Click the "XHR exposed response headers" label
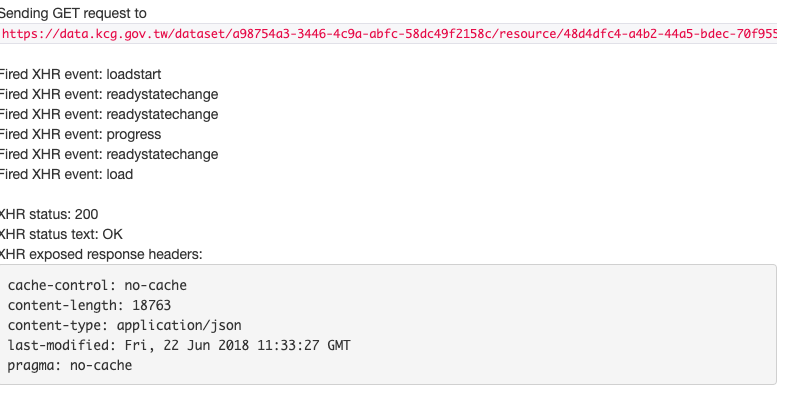790x402 pixels. pyautogui.click(x=100, y=254)
